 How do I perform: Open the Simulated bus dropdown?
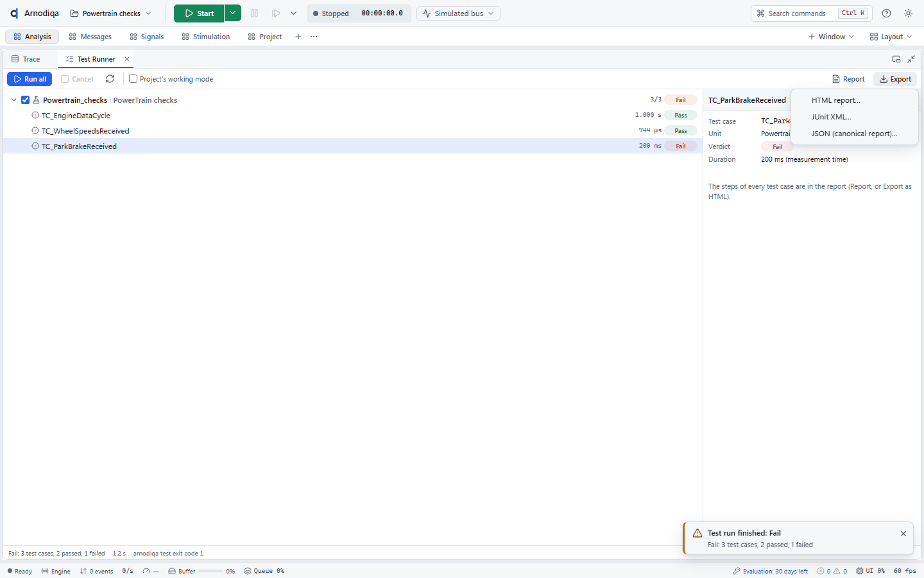[x=458, y=13]
